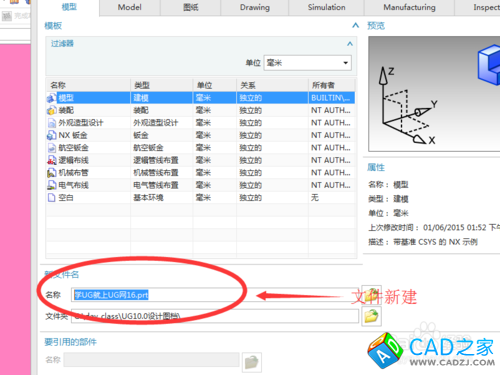Click the 电气管线布置 type cell
This screenshot has width=500, height=375.
tap(162, 185)
